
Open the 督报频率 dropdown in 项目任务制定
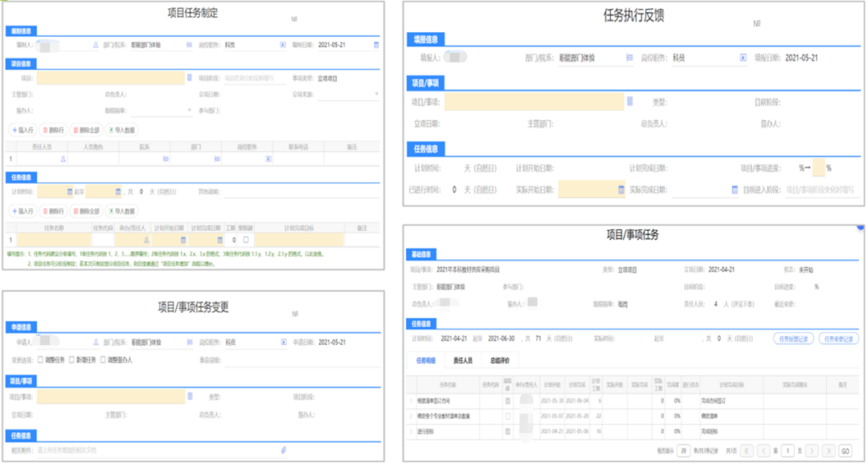[189, 110]
